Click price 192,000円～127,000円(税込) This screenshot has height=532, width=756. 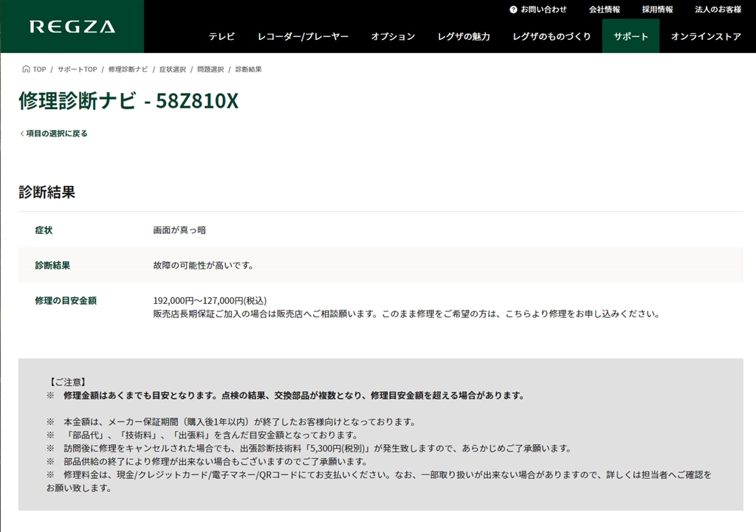210,301
